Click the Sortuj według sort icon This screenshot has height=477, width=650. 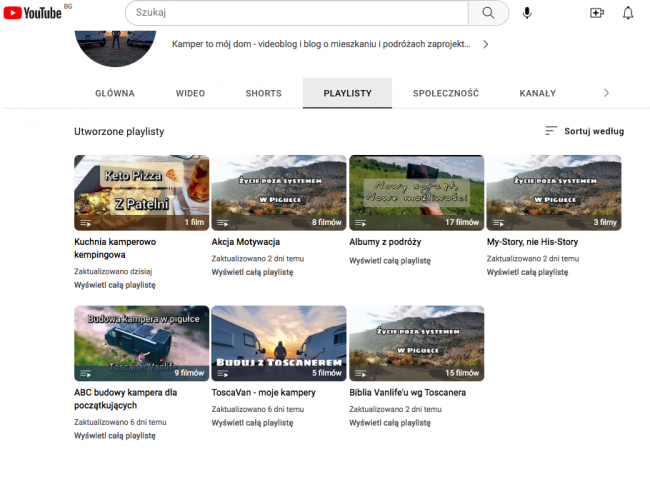(551, 131)
